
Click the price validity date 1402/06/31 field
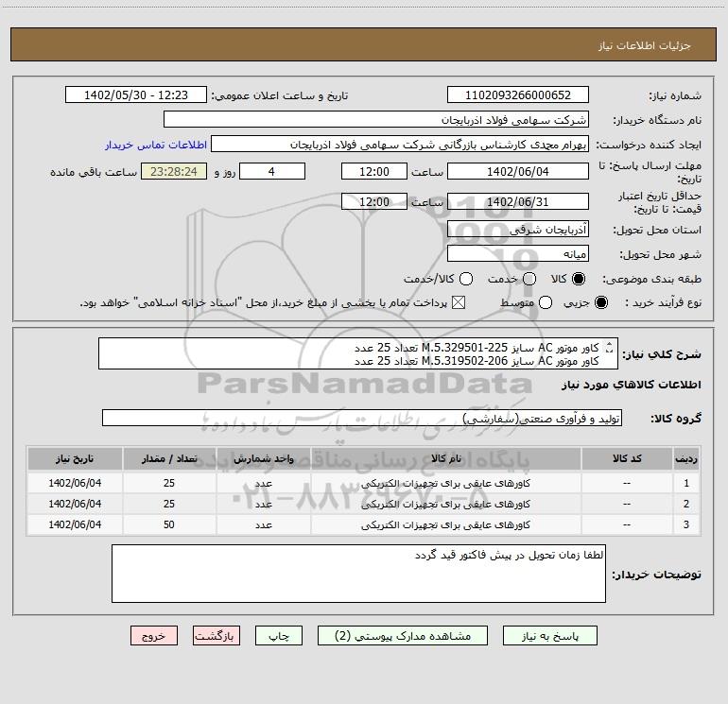518,201
